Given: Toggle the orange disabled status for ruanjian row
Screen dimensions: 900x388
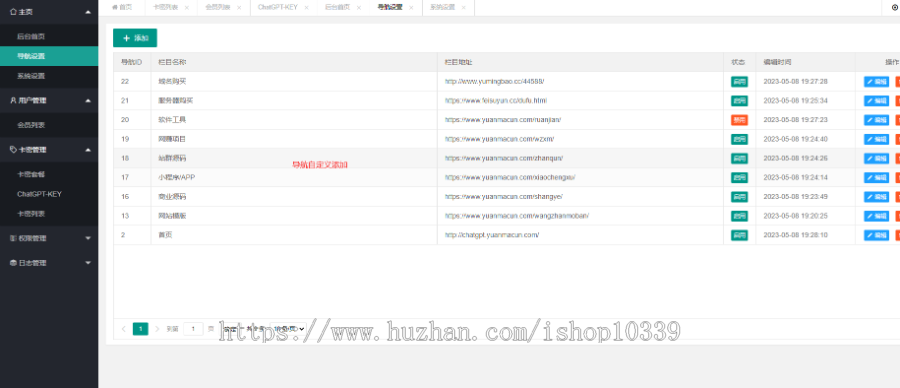Looking at the screenshot, I should [739, 120].
